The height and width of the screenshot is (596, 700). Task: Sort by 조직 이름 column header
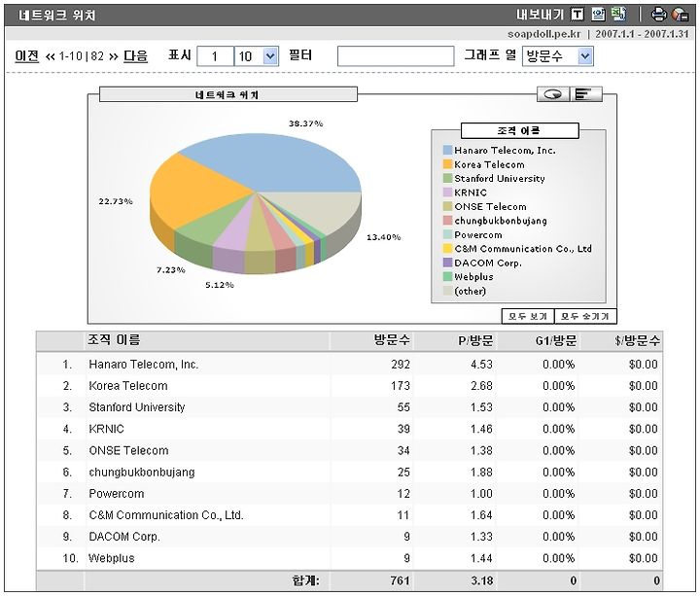(114, 340)
